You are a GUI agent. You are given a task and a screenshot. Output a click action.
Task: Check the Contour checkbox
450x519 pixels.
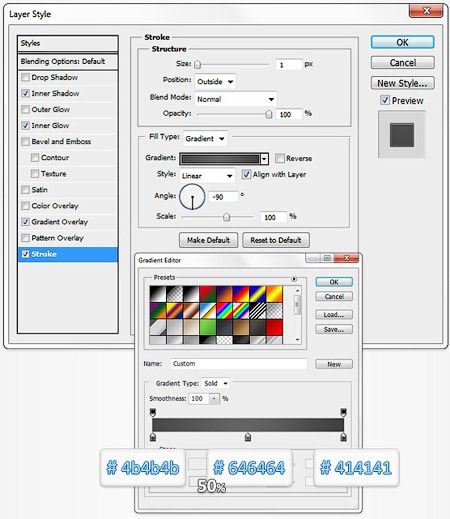(35, 157)
